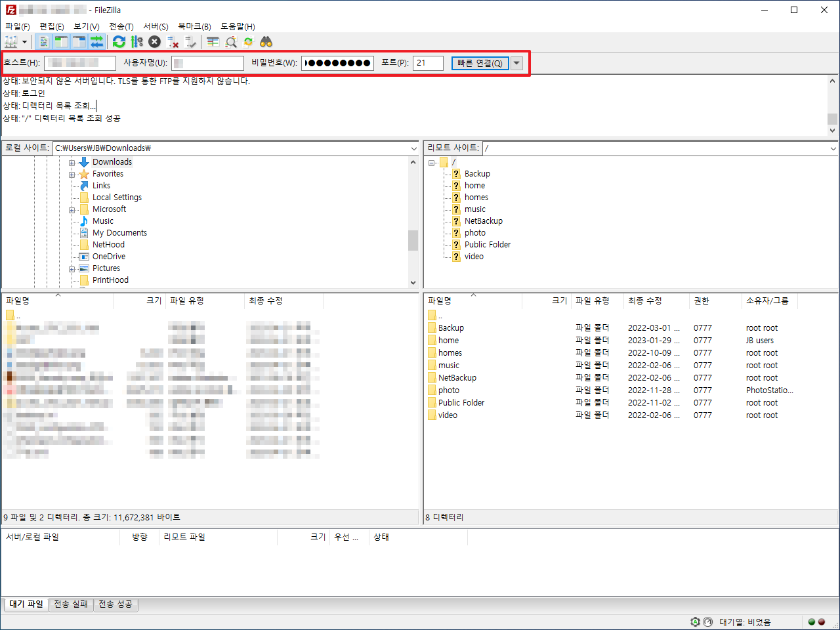The image size is (840, 630).
Task: Expand the Microsoft tree node
Action: pyautogui.click(x=72, y=209)
